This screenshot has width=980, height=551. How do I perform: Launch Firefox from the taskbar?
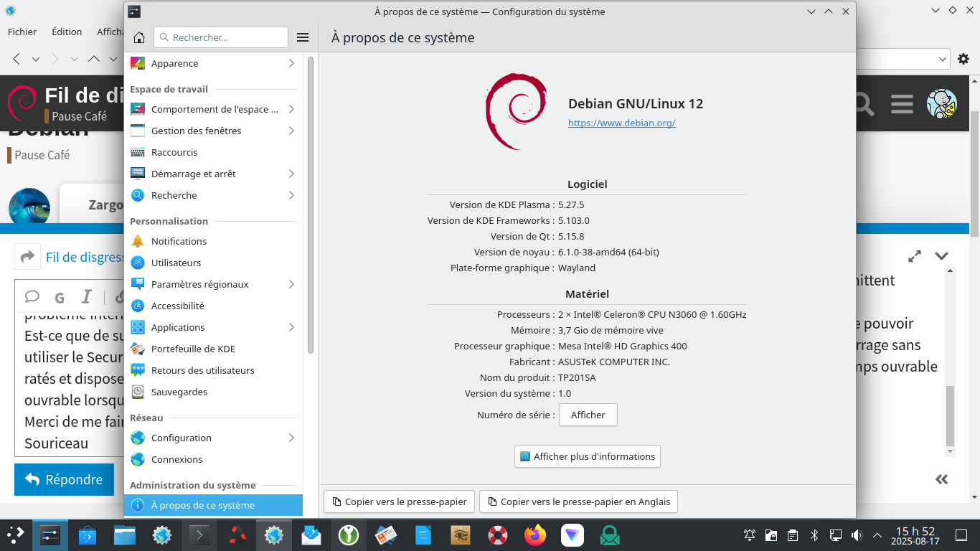pyautogui.click(x=534, y=535)
